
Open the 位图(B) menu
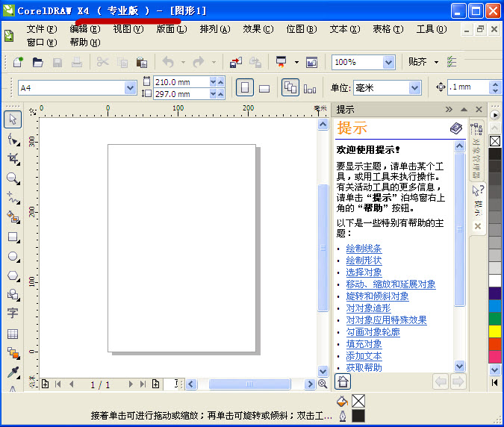tap(302, 29)
